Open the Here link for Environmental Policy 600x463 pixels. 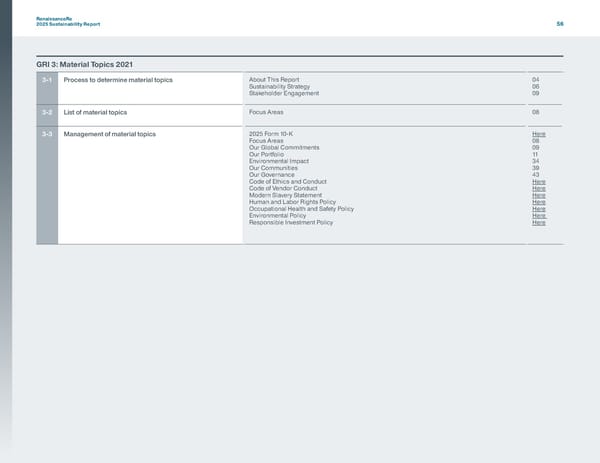(538, 216)
